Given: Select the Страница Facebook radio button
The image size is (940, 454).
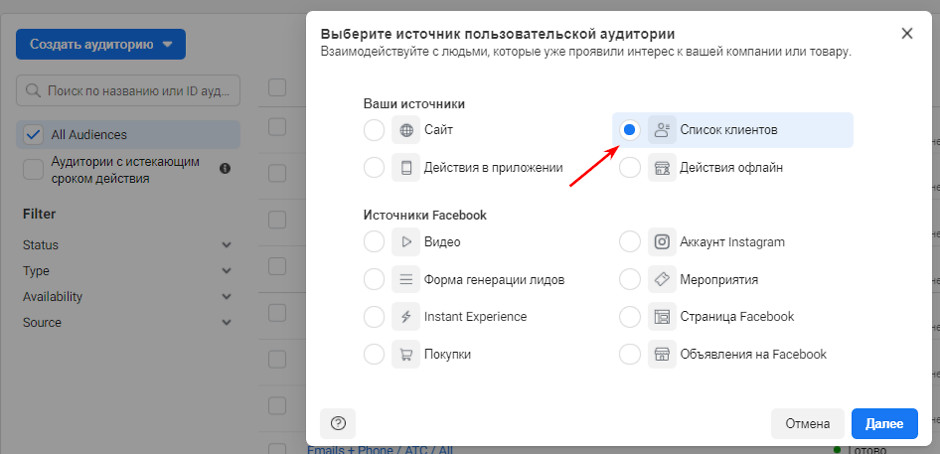Looking at the screenshot, I should click(629, 317).
